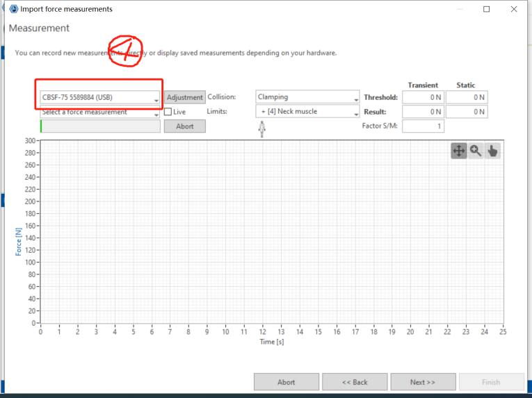This screenshot has height=398, width=532.
Task: Click the human body figure icon
Action: coord(262,129)
